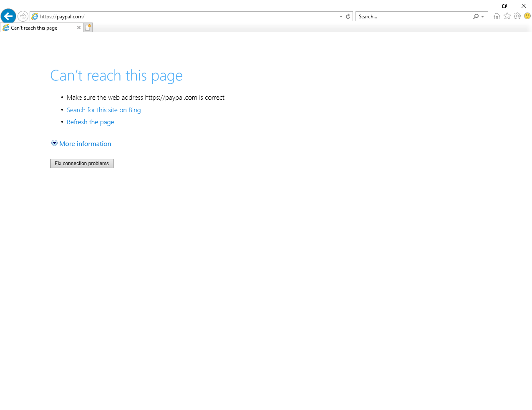This screenshot has width=532, height=410.
Task: Open the search provider dropdown arrow
Action: tap(483, 17)
